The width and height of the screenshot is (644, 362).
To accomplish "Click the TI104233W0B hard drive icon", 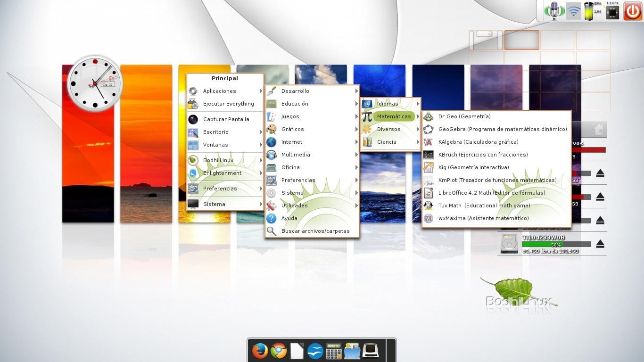I will (509, 244).
